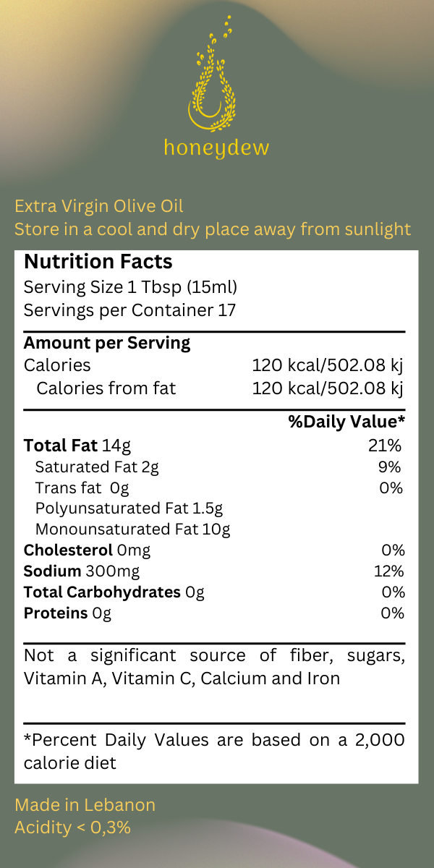Click the storage instructions line about sunlight
The image size is (434, 868).
tap(213, 229)
